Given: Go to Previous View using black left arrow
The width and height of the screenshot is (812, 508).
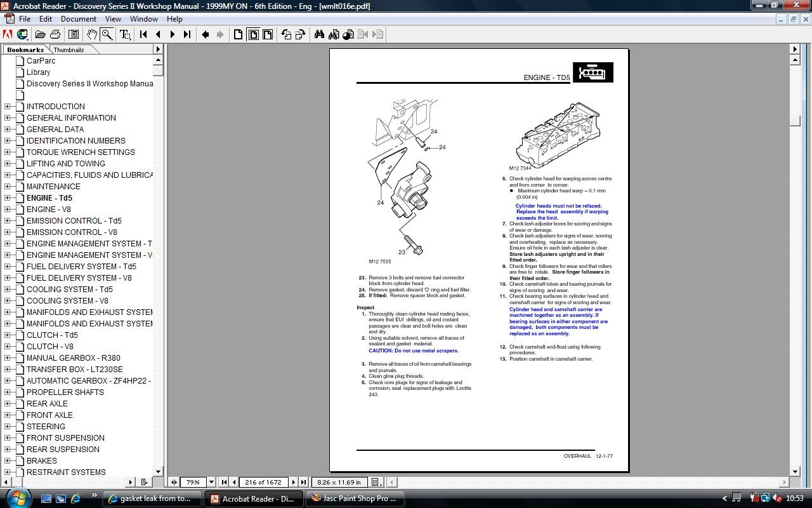Looking at the screenshot, I should [x=206, y=34].
